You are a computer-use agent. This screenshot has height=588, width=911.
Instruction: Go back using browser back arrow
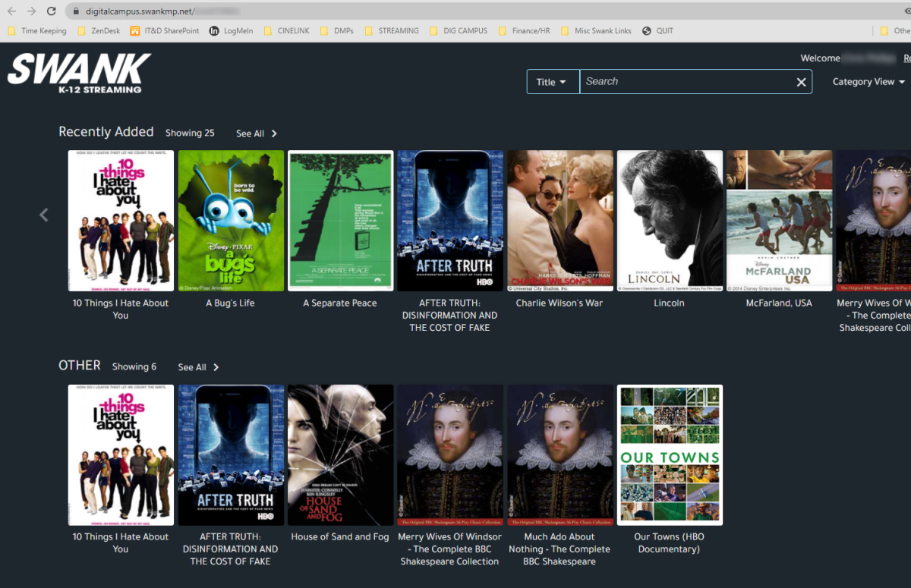(x=11, y=11)
